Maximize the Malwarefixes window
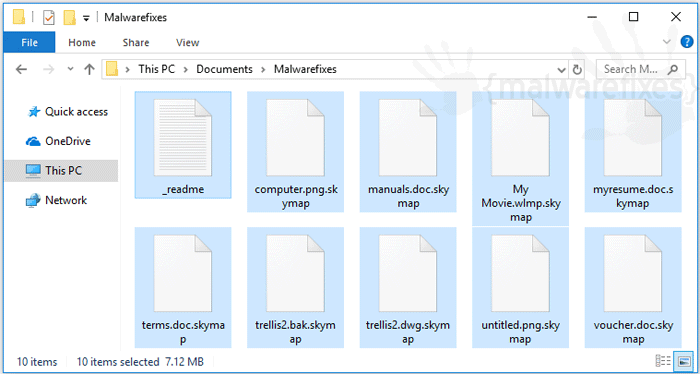This screenshot has height=374, width=700. click(633, 17)
